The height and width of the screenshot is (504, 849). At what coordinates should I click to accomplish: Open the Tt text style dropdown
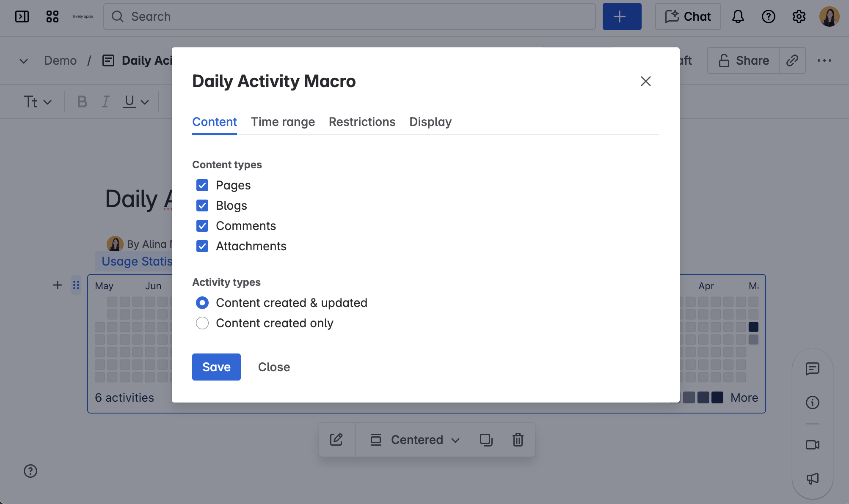tap(37, 101)
